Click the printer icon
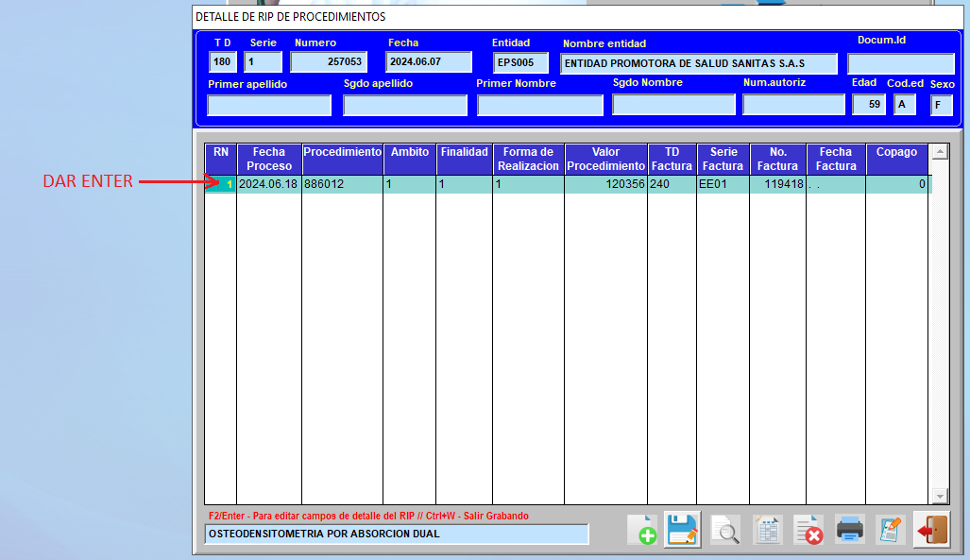970x560 pixels. tap(849, 531)
